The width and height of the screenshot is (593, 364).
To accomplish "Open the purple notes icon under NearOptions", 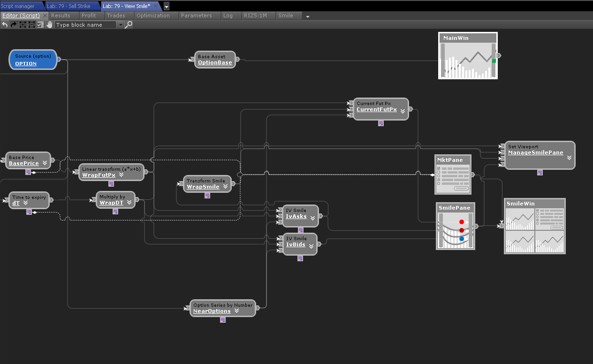I will click(223, 320).
